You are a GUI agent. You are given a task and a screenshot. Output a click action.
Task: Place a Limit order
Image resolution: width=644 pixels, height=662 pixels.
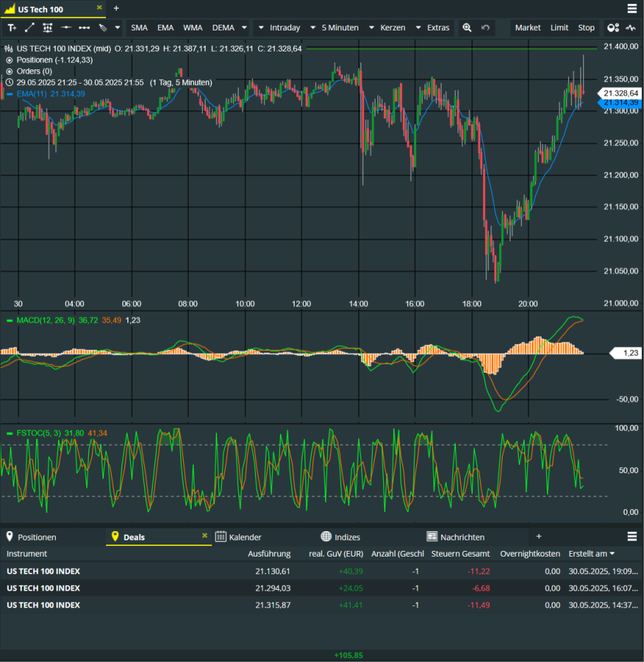559,28
